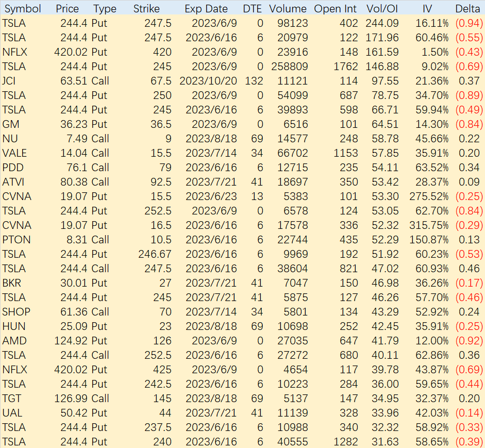Click the price 63.51
The image size is (485, 448).
tap(74, 81)
